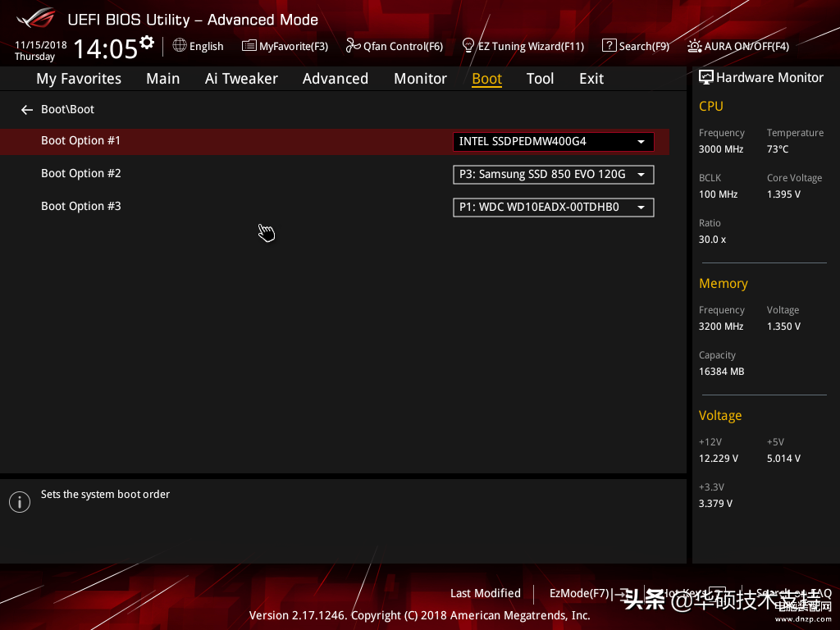Click the English language globe icon

tap(180, 45)
